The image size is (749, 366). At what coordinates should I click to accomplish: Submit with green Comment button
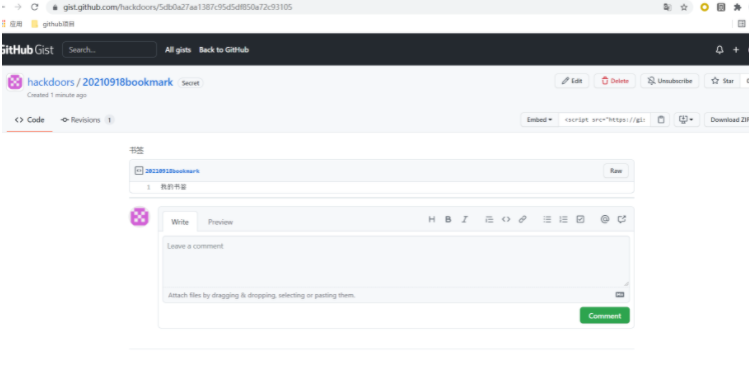pyautogui.click(x=605, y=315)
